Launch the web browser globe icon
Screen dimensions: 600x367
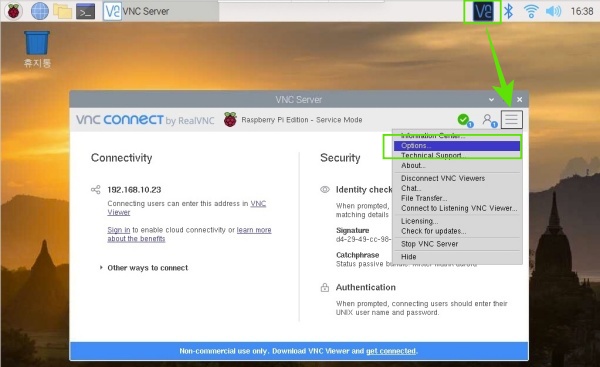[x=40, y=11]
